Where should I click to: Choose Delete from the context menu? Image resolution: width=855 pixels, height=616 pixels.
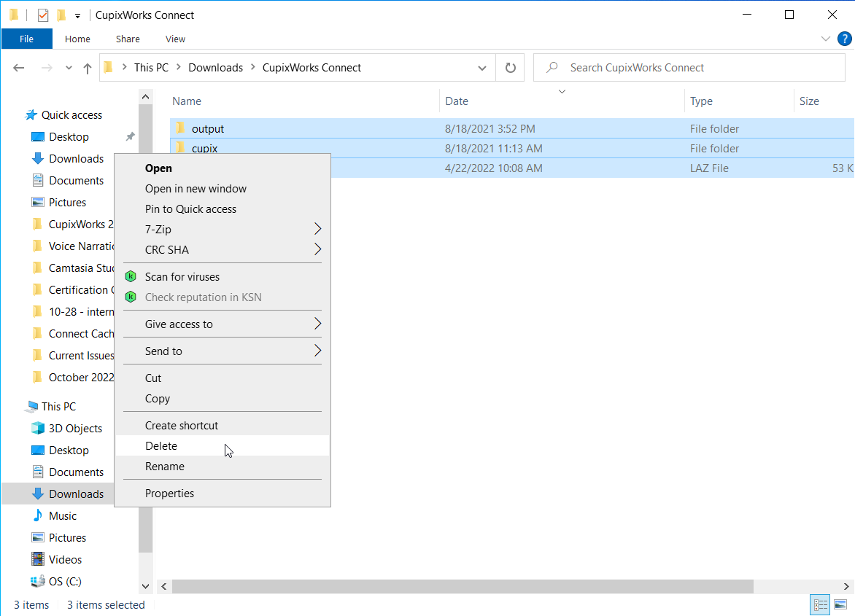click(223, 445)
